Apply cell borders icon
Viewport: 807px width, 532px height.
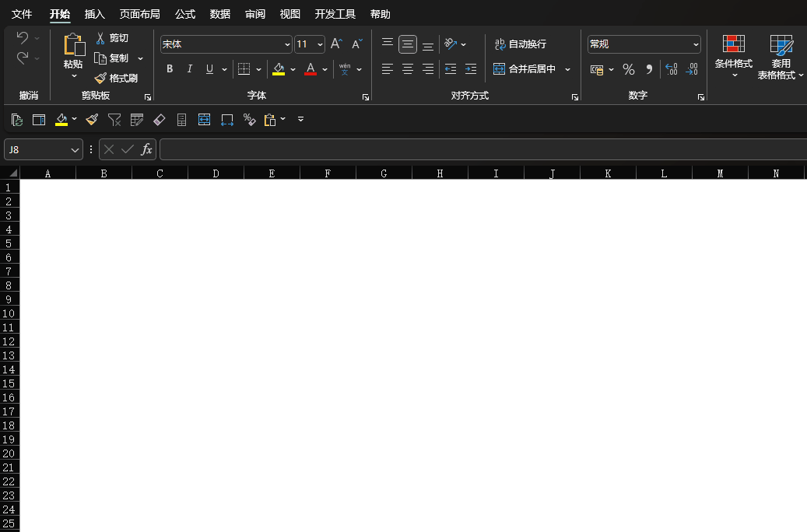tap(244, 69)
